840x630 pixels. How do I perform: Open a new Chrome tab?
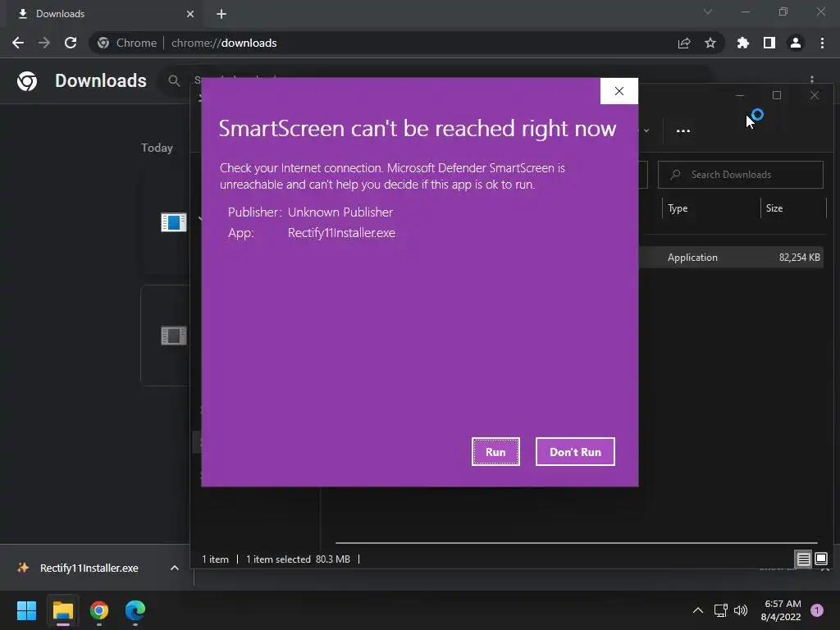pos(221,14)
